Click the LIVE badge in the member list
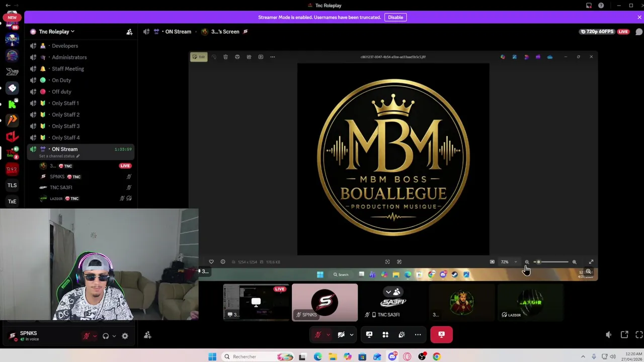 tap(125, 166)
